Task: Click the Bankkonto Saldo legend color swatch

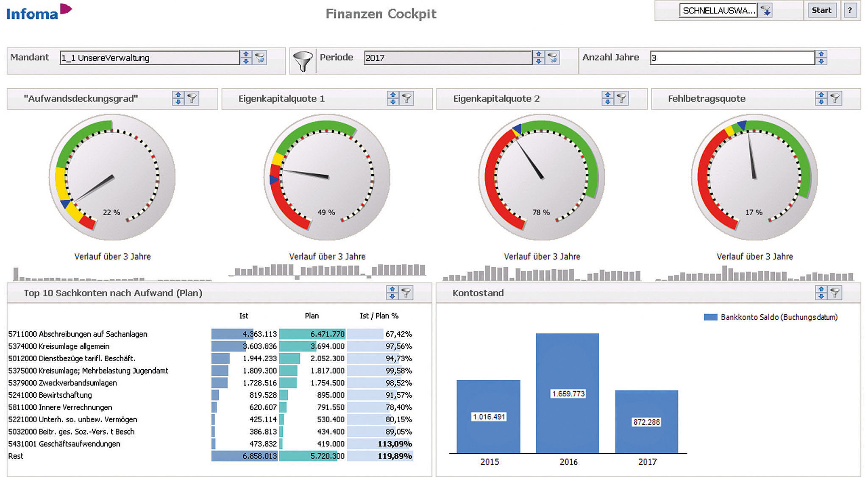Action: [710, 317]
